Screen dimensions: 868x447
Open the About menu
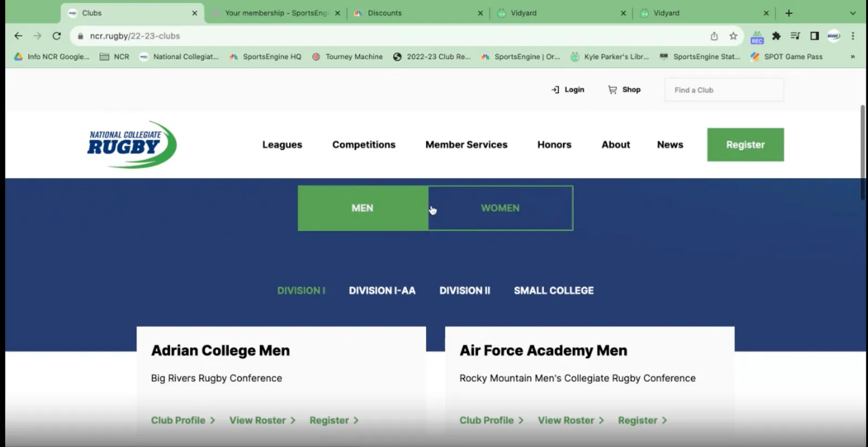pos(616,145)
